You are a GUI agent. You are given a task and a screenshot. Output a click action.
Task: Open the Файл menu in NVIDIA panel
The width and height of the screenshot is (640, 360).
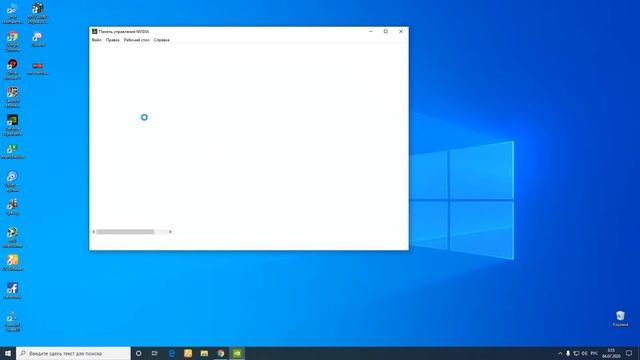pyautogui.click(x=96, y=40)
